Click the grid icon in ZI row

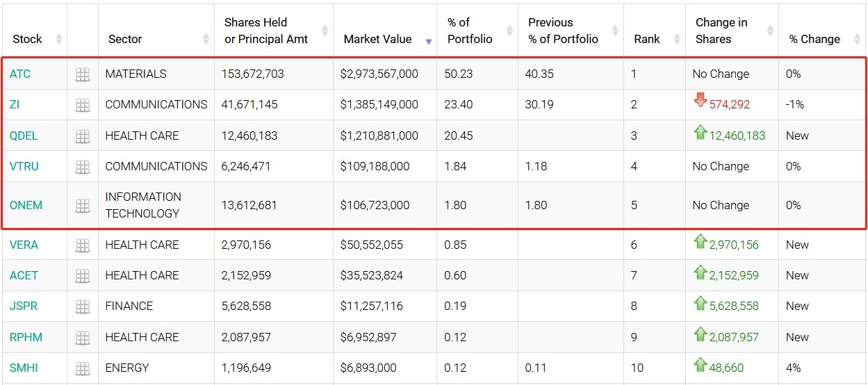coord(83,105)
